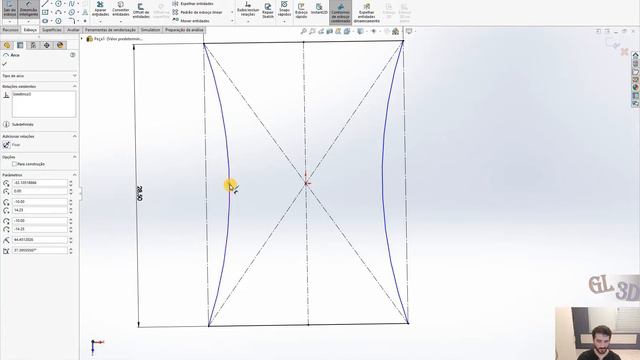640x360 pixels.
Task: Click the first Parâmetros center X field
Action: coord(40,183)
